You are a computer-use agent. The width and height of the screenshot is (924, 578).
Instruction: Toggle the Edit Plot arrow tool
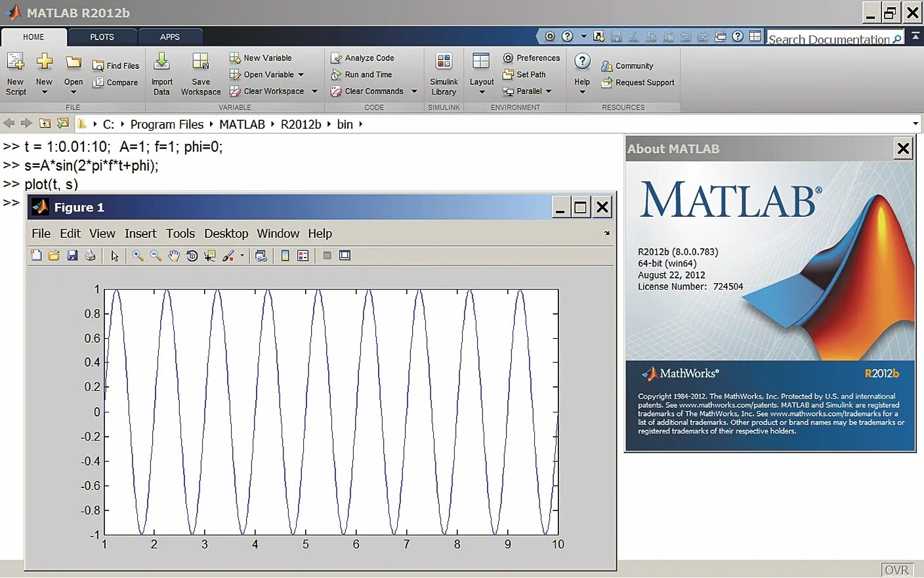click(115, 256)
